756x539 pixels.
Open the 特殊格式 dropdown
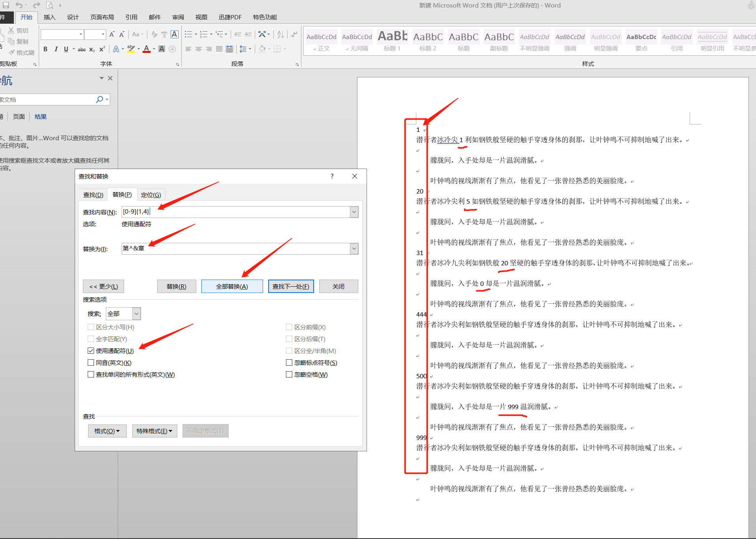point(154,431)
